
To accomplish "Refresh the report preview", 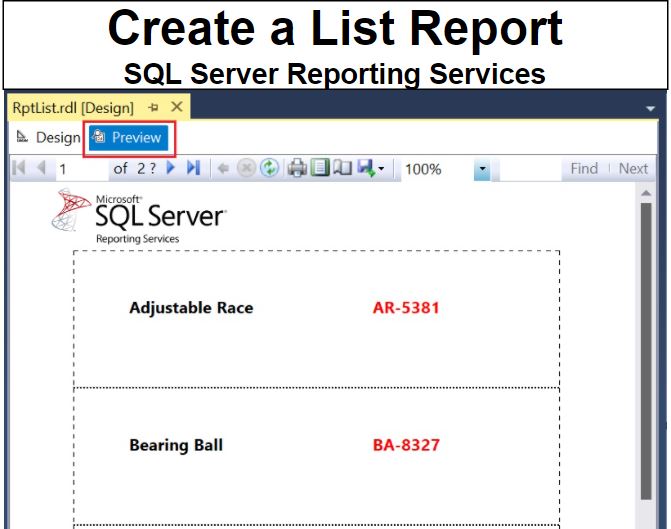I will tap(270, 168).
